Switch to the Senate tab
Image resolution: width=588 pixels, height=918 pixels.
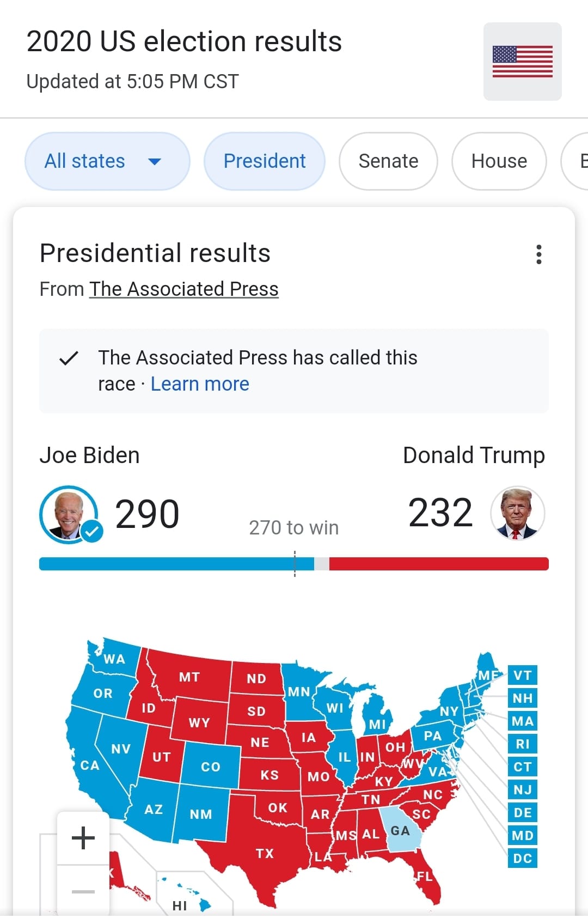point(388,161)
